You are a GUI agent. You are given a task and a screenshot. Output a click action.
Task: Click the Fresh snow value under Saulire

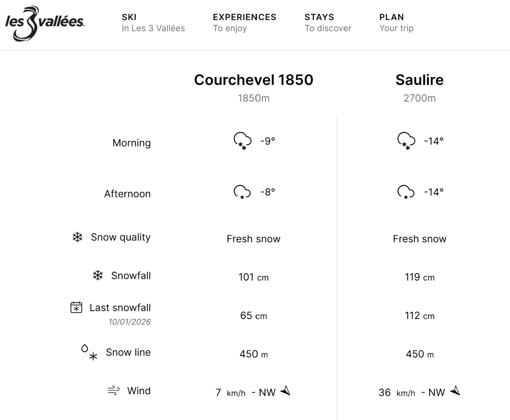pos(419,239)
